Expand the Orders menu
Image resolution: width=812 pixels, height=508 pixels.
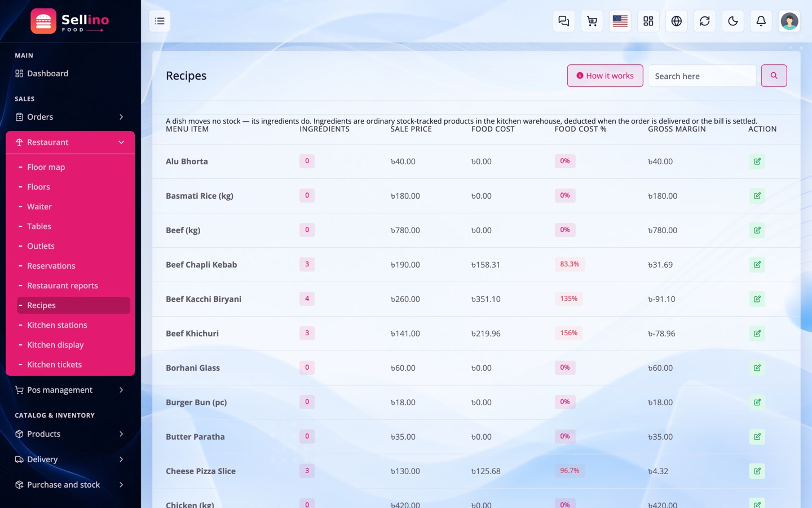[x=70, y=117]
